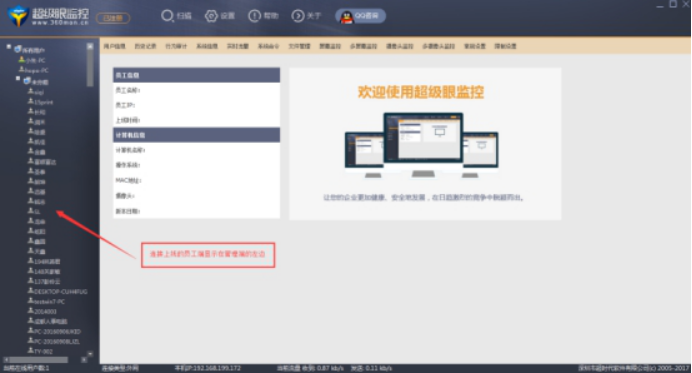Collapse the group node under hope-PC
Screen dimensions: 692x373
click(x=18, y=79)
